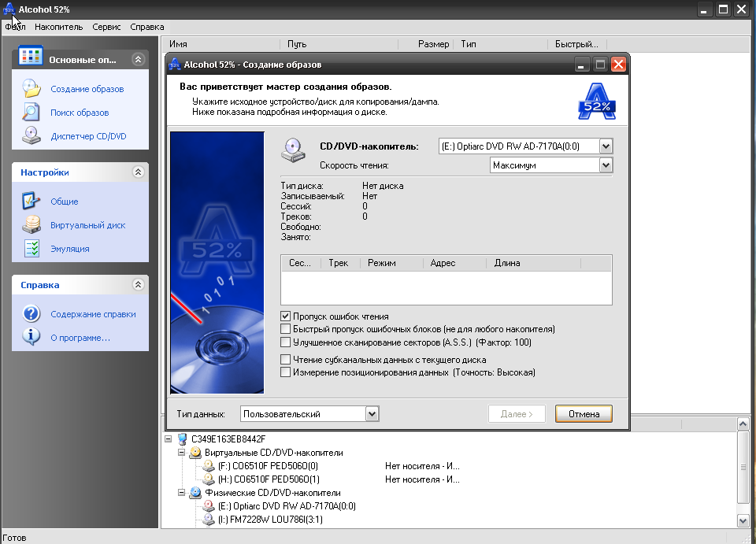Click the Размер column header
The width and height of the screenshot is (756, 544).
click(425, 44)
